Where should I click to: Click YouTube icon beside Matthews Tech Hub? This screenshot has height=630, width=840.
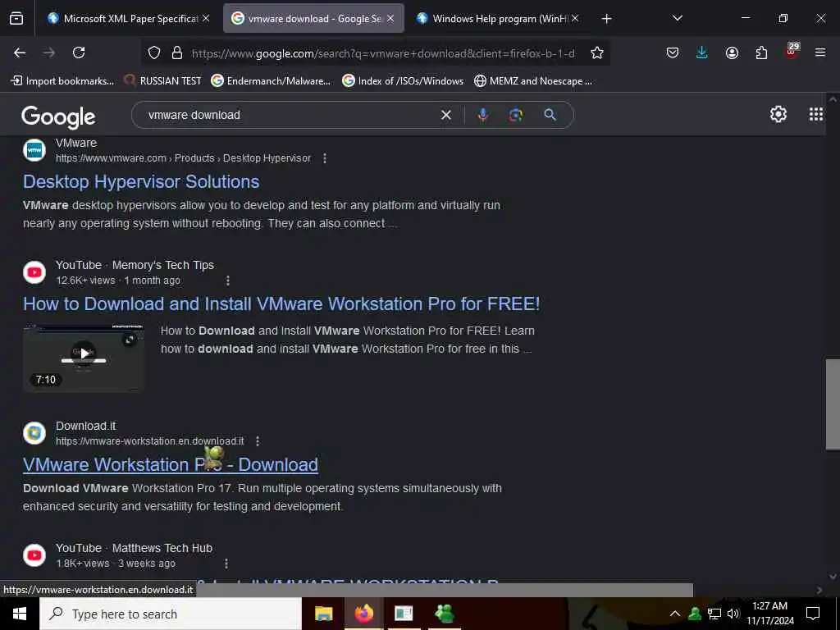tap(34, 555)
